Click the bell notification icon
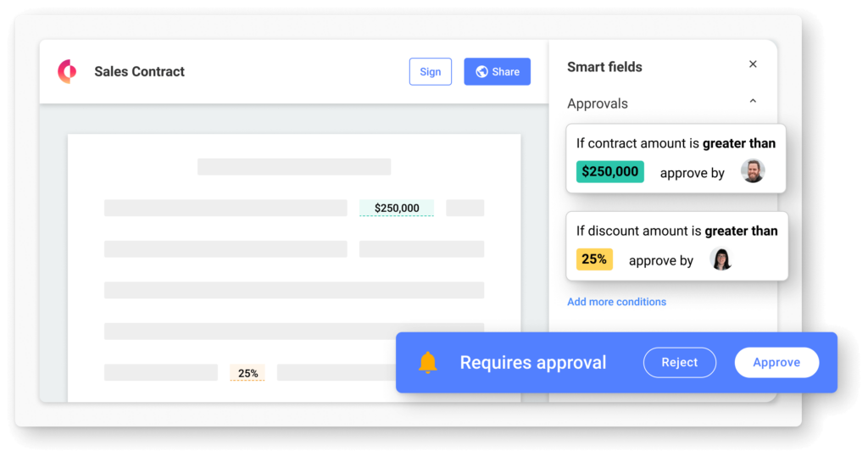This screenshot has width=868, height=457. (x=427, y=363)
